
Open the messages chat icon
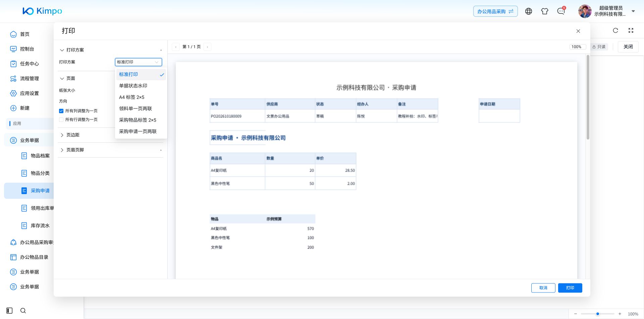tap(561, 11)
